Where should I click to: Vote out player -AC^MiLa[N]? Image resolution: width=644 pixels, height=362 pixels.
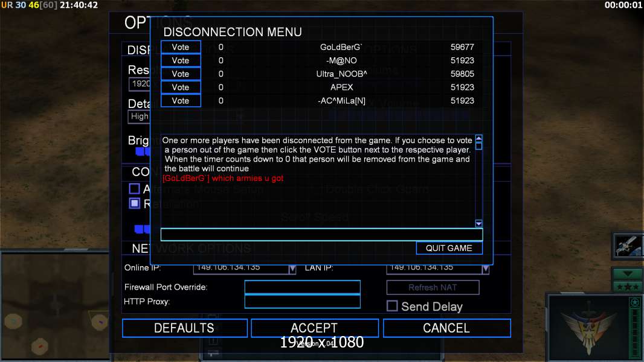click(x=181, y=101)
